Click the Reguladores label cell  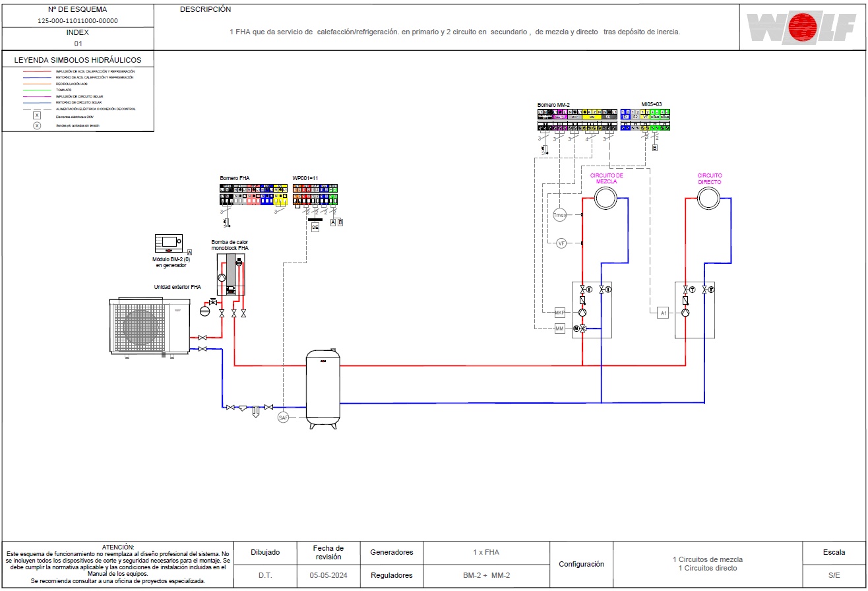(392, 575)
